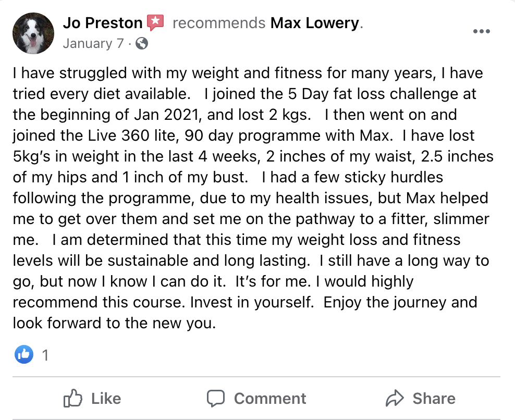The width and height of the screenshot is (515, 420).
Task: Click the Share label text
Action: [x=434, y=399]
